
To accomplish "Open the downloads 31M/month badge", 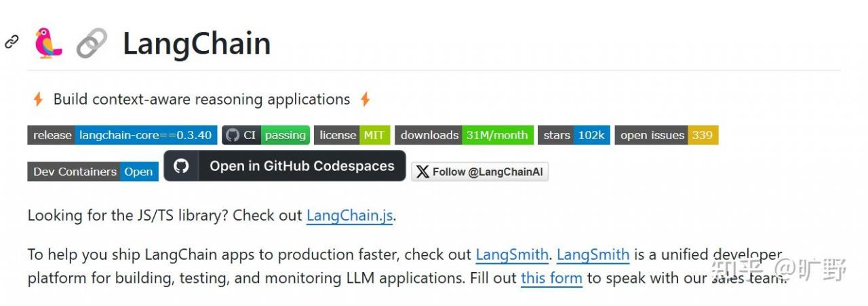I will point(465,135).
